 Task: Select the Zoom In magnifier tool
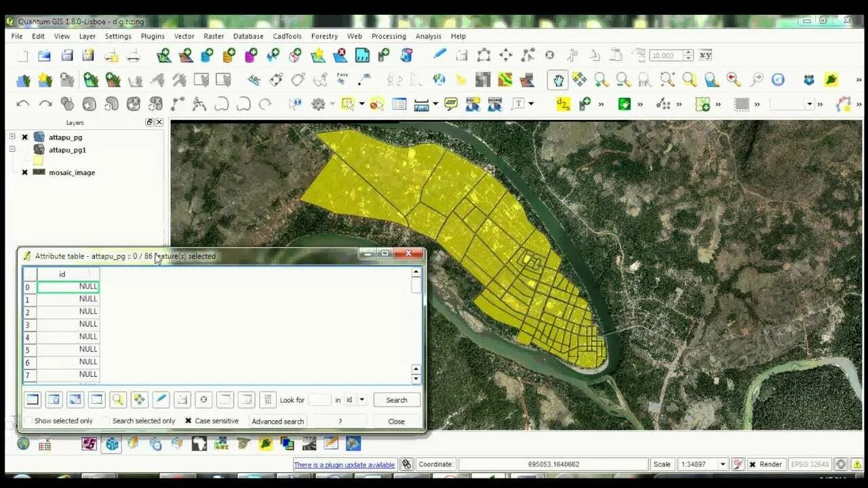tap(599, 79)
